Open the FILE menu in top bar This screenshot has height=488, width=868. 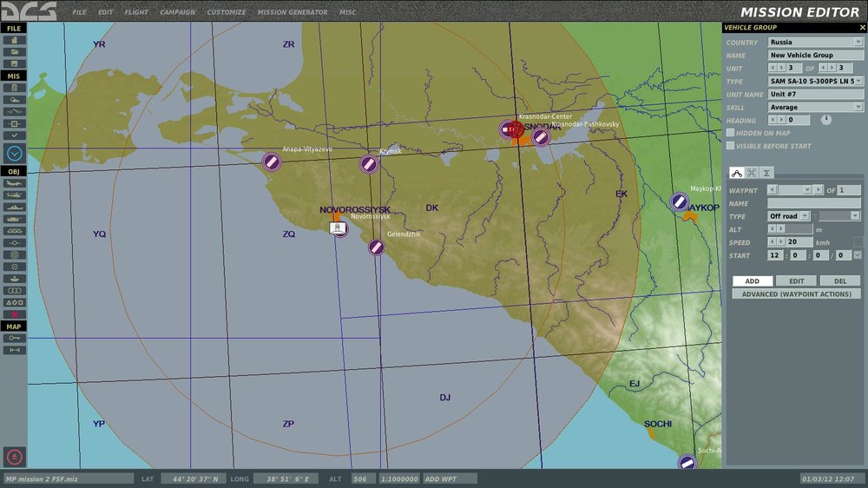click(80, 11)
